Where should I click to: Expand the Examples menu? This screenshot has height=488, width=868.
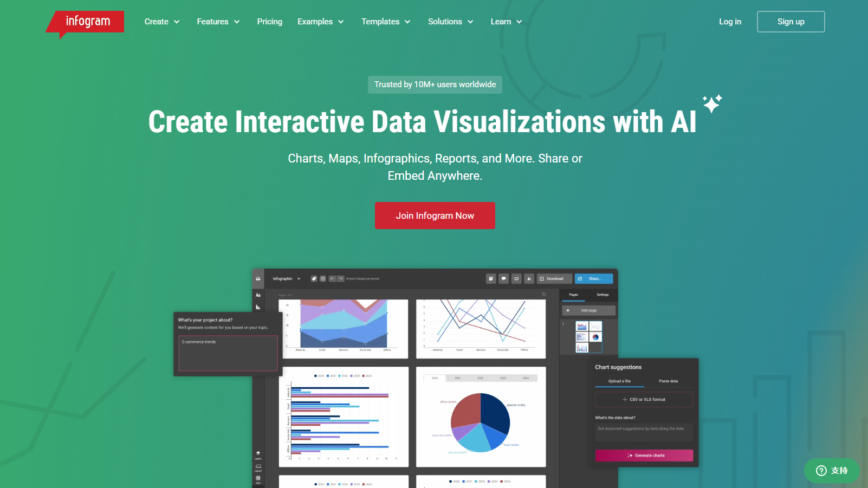coord(321,22)
